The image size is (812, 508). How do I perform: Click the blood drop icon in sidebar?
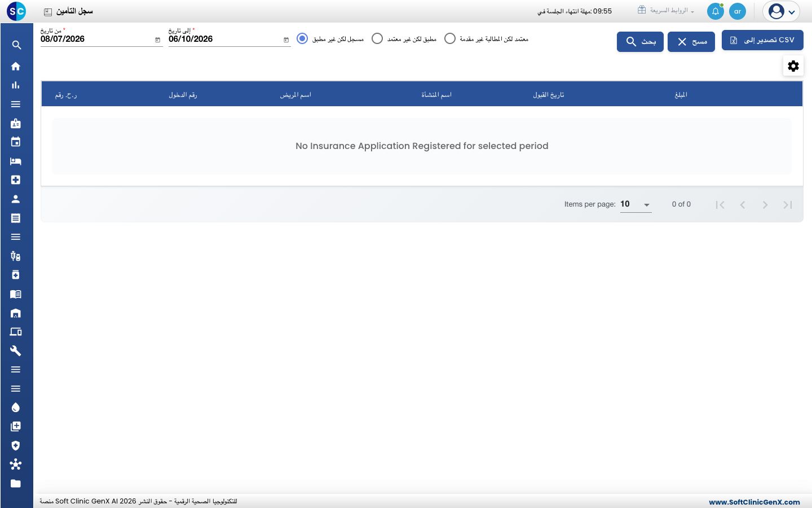coord(16,408)
